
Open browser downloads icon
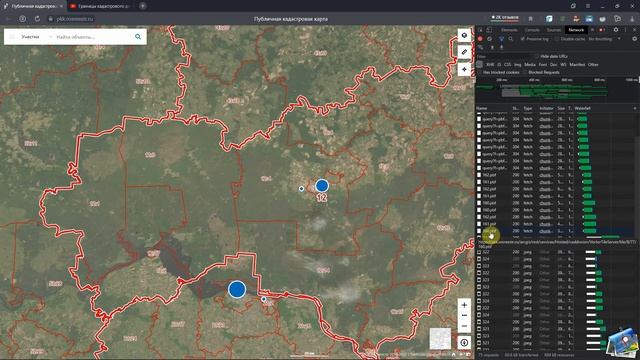tap(632, 19)
